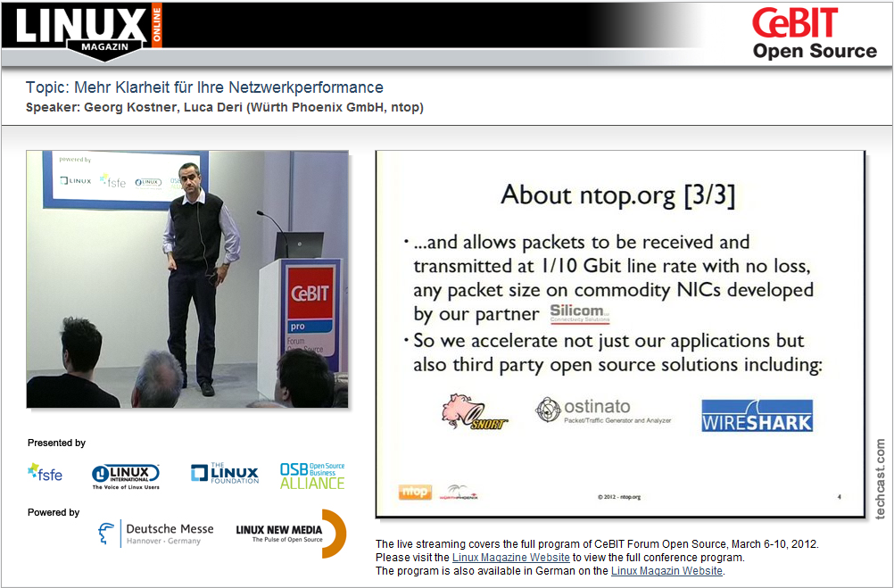Open the fsfe sponsor logo

tap(45, 472)
